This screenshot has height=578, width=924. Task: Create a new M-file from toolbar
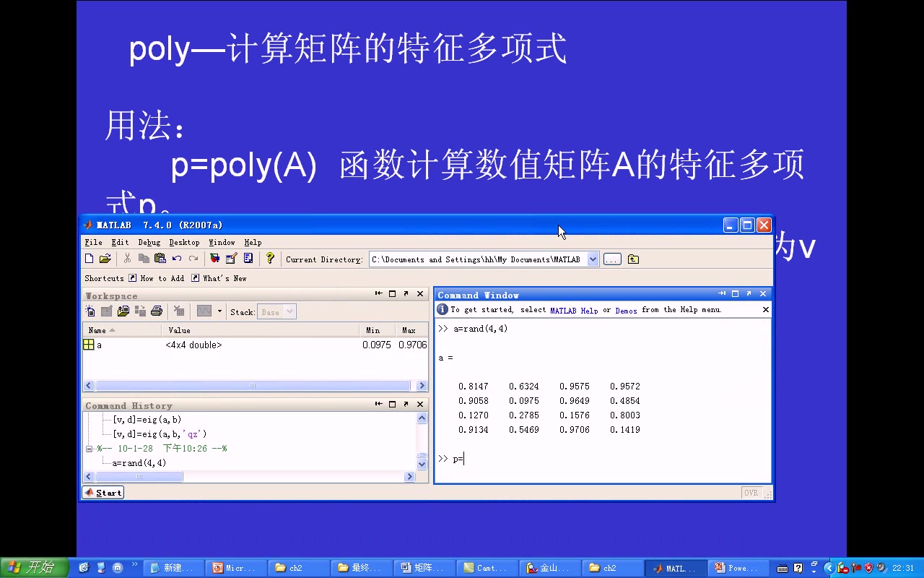coord(90,259)
